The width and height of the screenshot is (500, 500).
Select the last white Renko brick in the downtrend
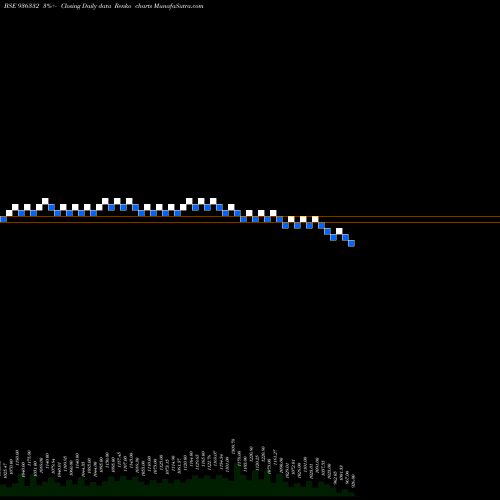339,231
